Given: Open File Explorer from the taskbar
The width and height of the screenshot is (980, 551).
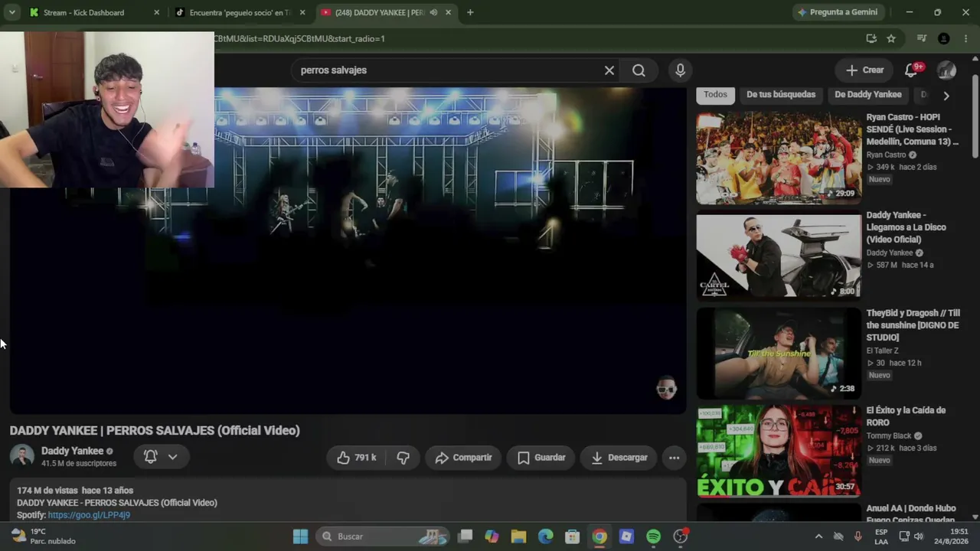Looking at the screenshot, I should pos(518,536).
